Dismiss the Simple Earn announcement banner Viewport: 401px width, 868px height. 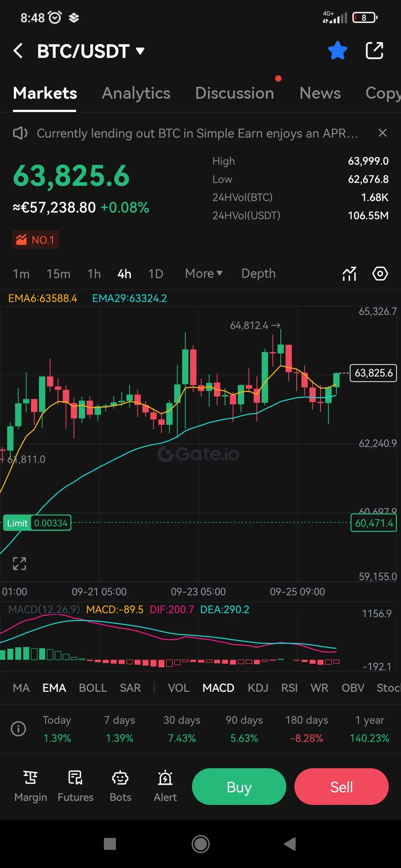(x=382, y=133)
